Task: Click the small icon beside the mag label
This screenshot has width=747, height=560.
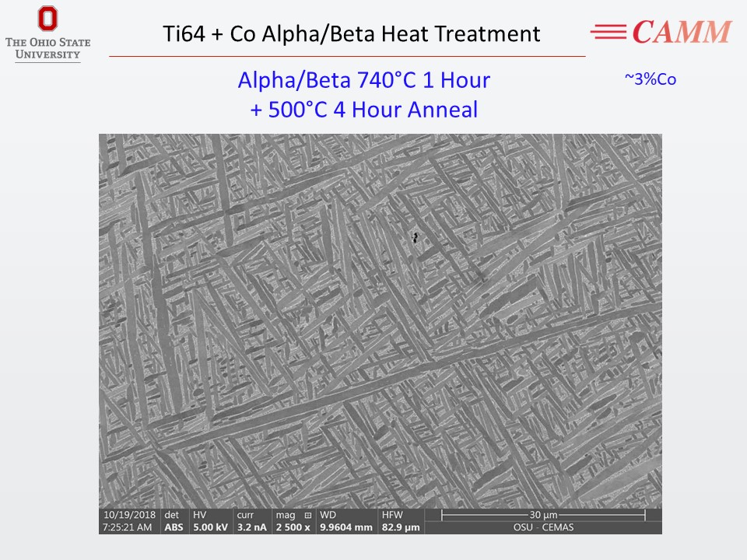Action: [x=307, y=515]
